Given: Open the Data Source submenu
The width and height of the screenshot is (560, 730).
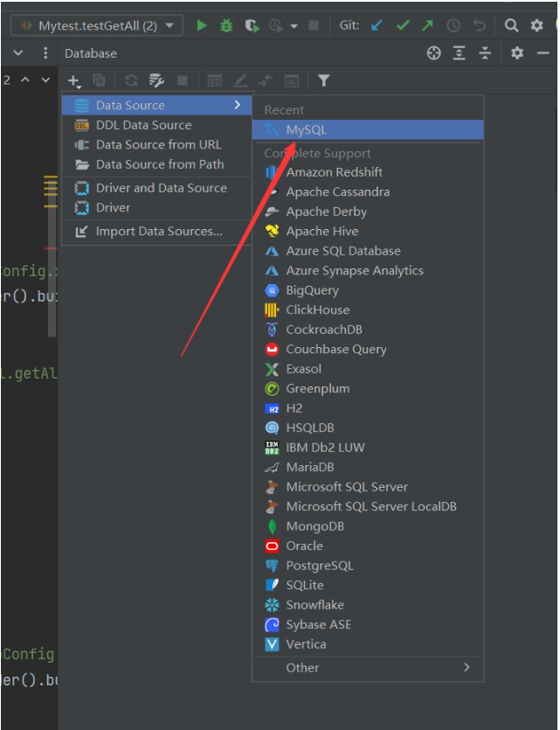Looking at the screenshot, I should [156, 105].
